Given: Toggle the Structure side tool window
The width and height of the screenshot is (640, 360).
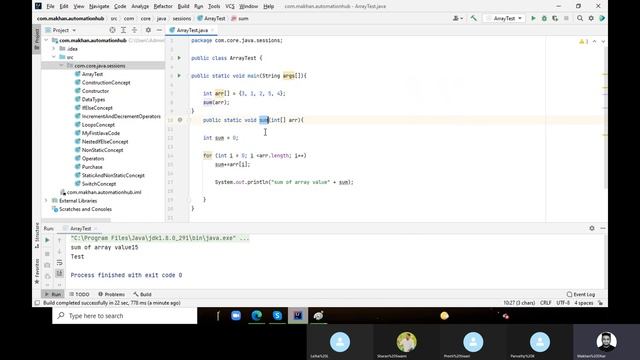Looking at the screenshot, I should 37,236.
